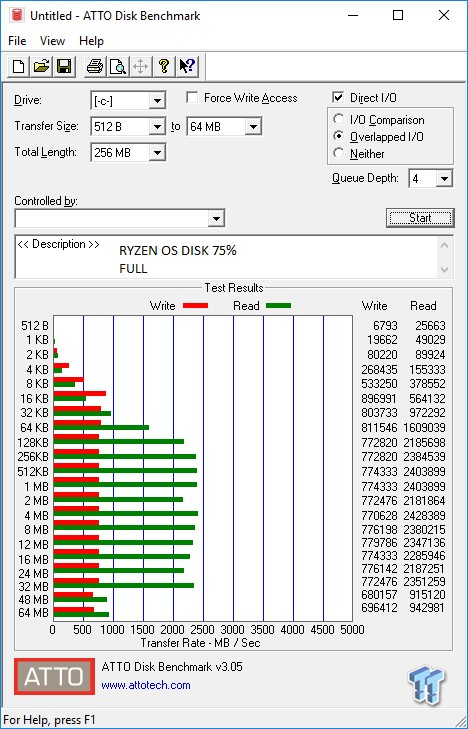468x729 pixels.
Task: Print results using the printer icon
Action: (95, 66)
